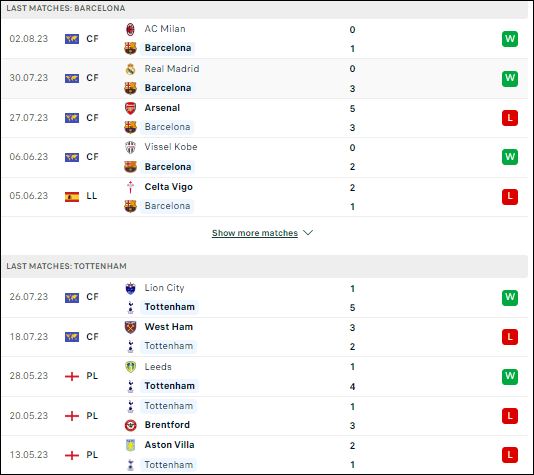Click the Real Madrid club crest
Image resolution: width=534 pixels, height=475 pixels.
pyautogui.click(x=130, y=69)
